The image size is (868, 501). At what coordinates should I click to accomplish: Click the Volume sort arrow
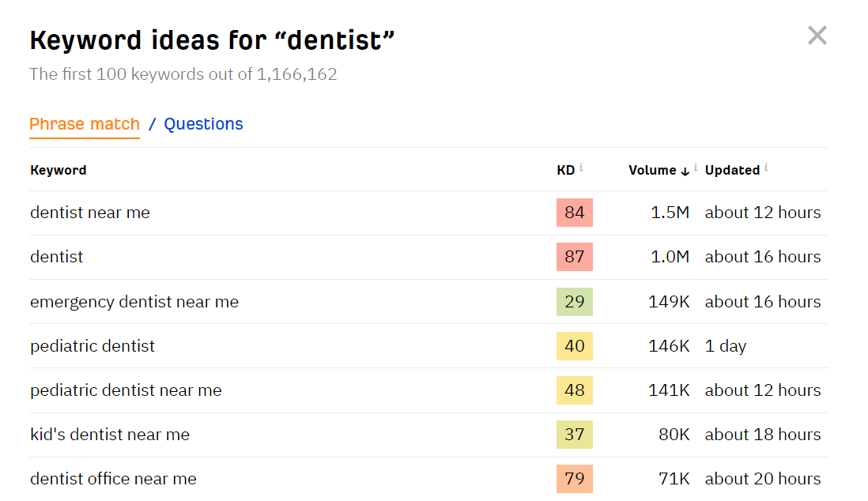coord(683,171)
